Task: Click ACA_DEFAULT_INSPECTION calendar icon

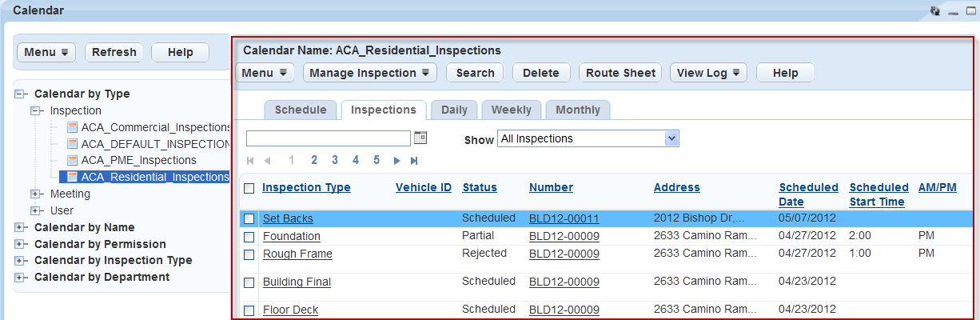Action: (x=73, y=144)
